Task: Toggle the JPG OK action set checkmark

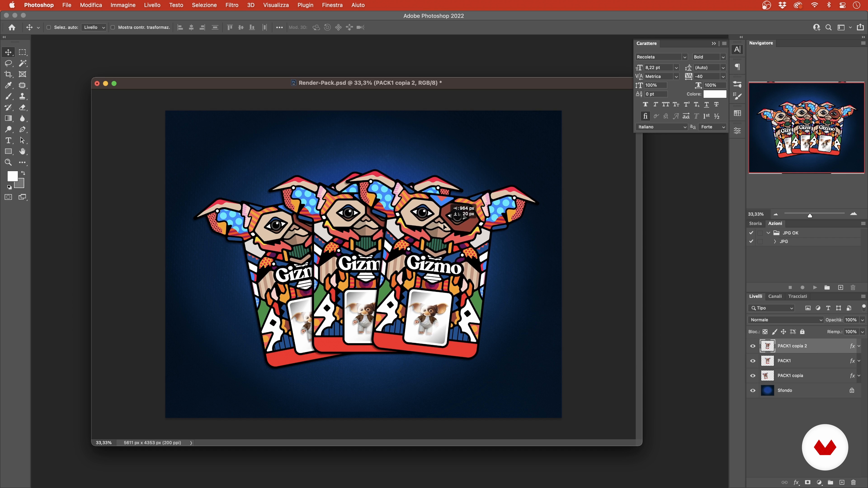Action: coord(751,233)
